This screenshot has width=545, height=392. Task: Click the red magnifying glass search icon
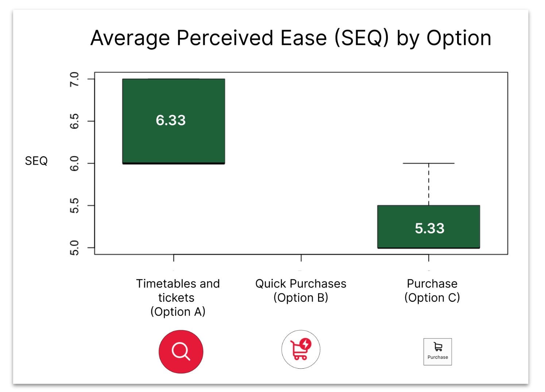pos(181,351)
